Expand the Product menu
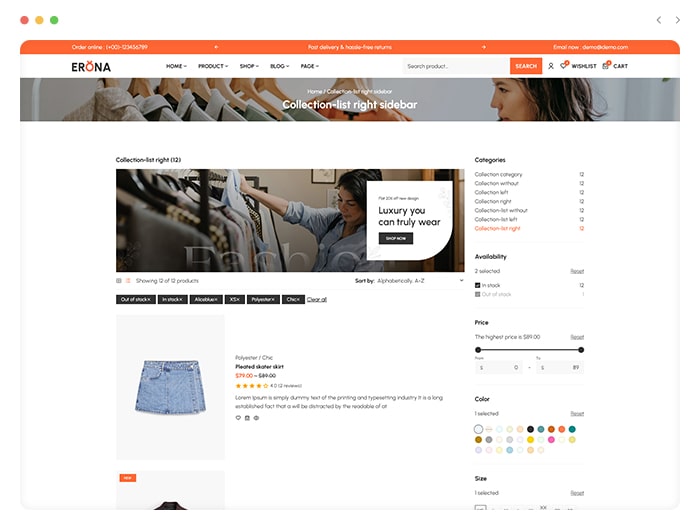 tap(213, 66)
